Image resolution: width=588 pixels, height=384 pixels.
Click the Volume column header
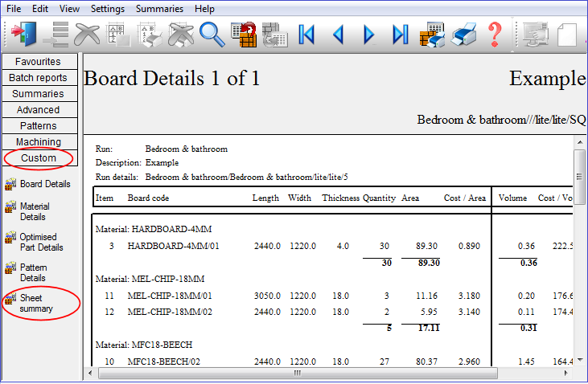512,198
